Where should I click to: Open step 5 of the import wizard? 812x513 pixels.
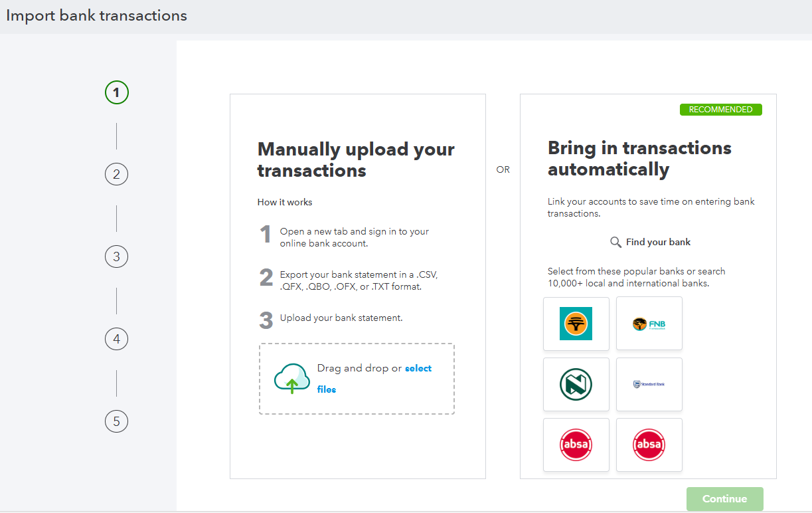point(116,422)
